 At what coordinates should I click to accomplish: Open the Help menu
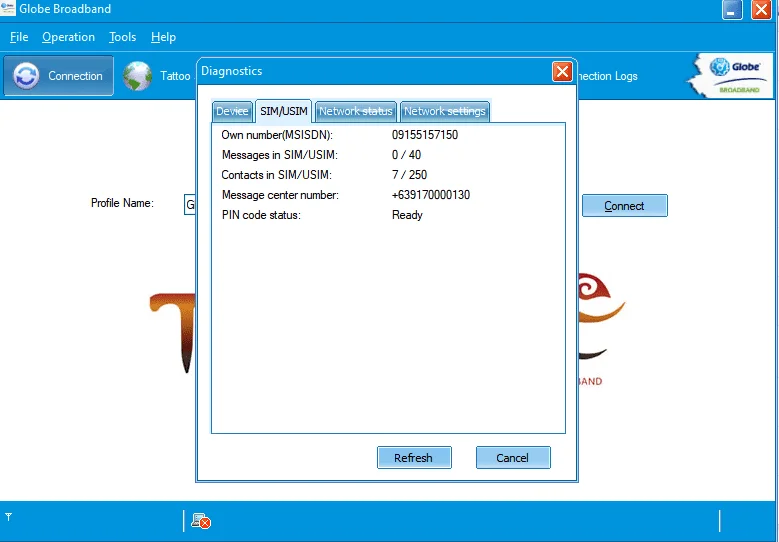click(x=163, y=37)
